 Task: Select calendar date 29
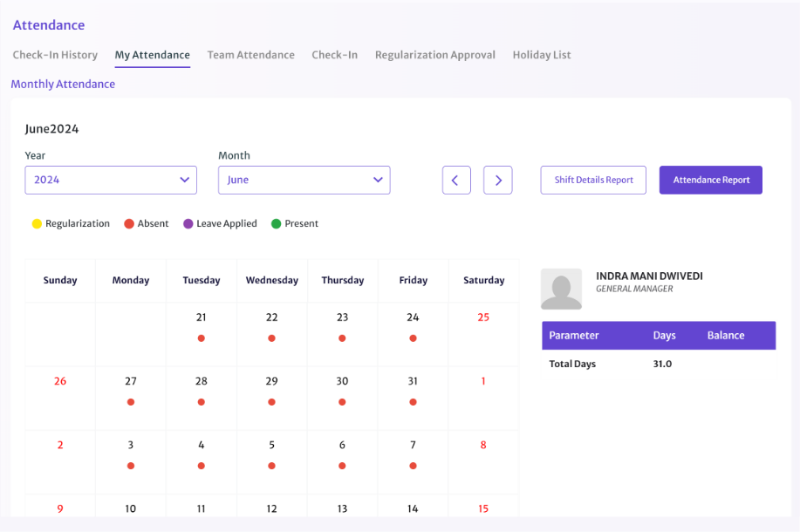point(271,381)
